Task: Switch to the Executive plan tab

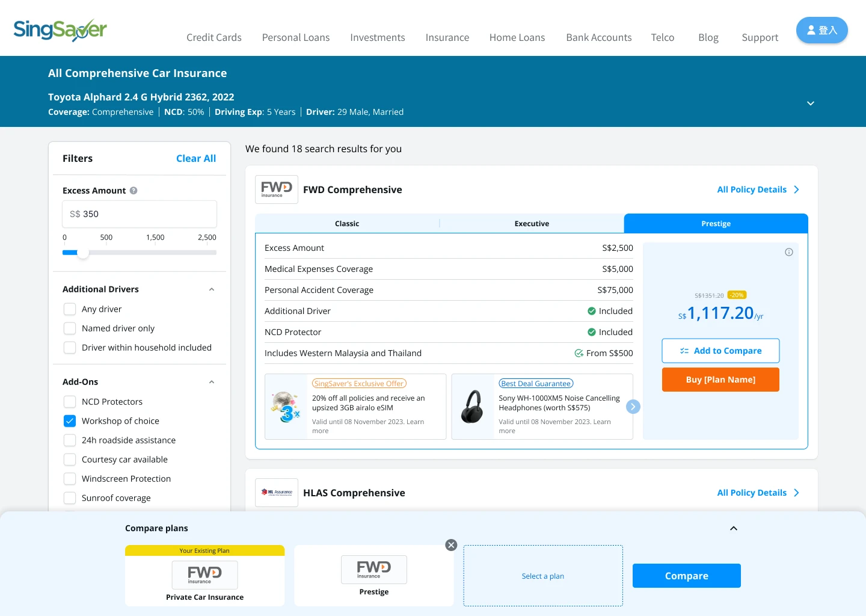Action: (532, 224)
